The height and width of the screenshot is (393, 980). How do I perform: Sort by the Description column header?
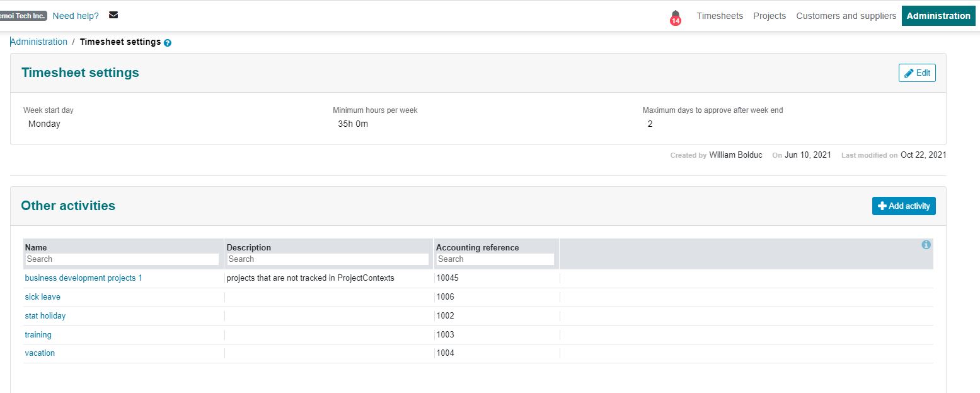[248, 248]
